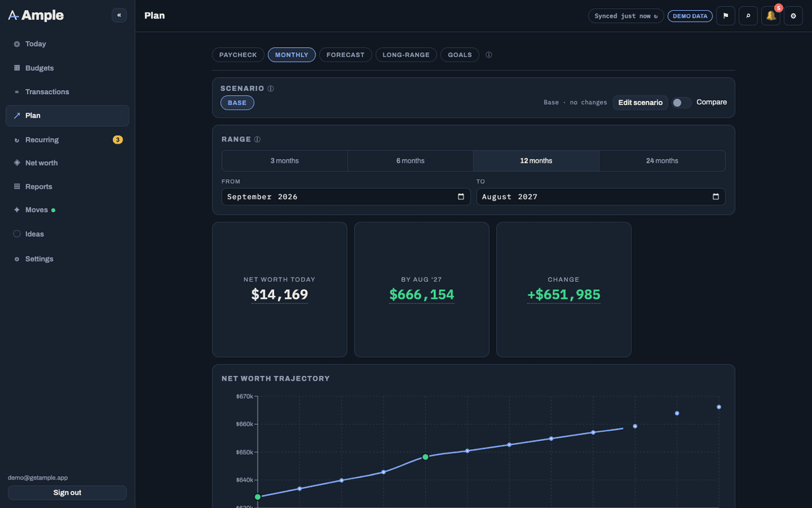812x508 pixels.
Task: Switch to the Monthly tab
Action: [x=292, y=55]
